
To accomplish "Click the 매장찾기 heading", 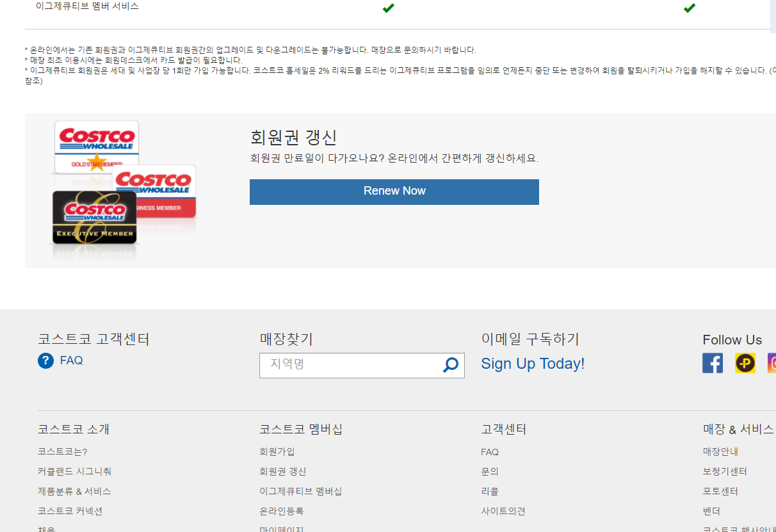I will tap(286, 339).
